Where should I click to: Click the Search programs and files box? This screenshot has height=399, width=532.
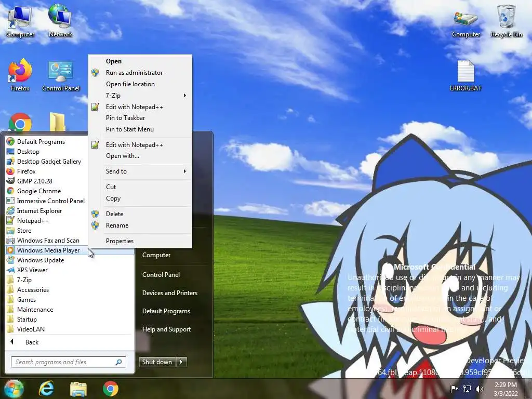68,362
